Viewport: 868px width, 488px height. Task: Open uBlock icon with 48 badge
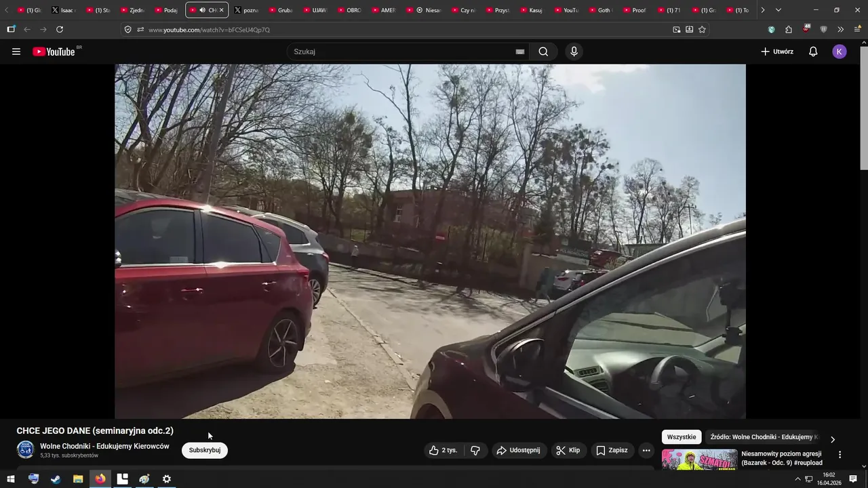coord(806,29)
